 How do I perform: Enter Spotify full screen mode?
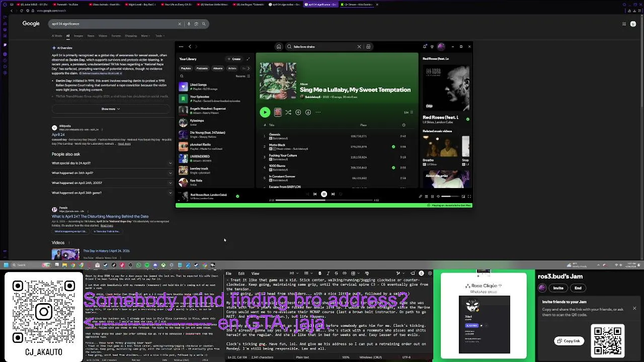click(469, 197)
